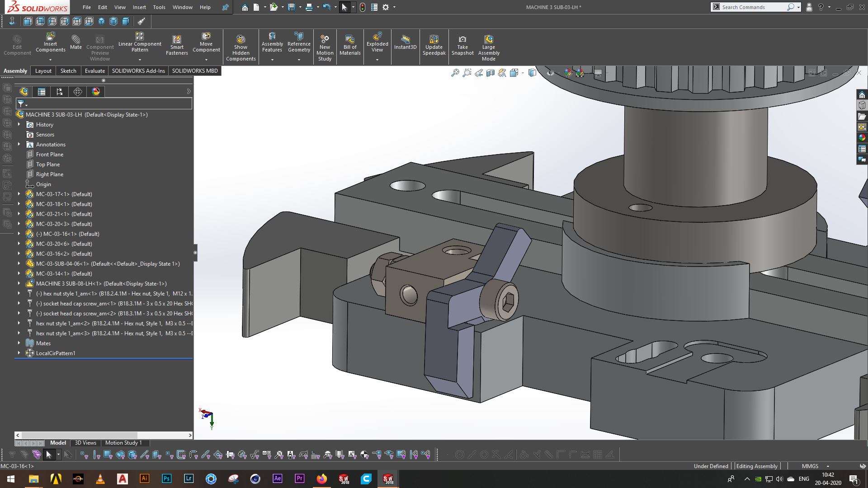
Task: Open the Motion Study 1 tab
Action: 123,443
